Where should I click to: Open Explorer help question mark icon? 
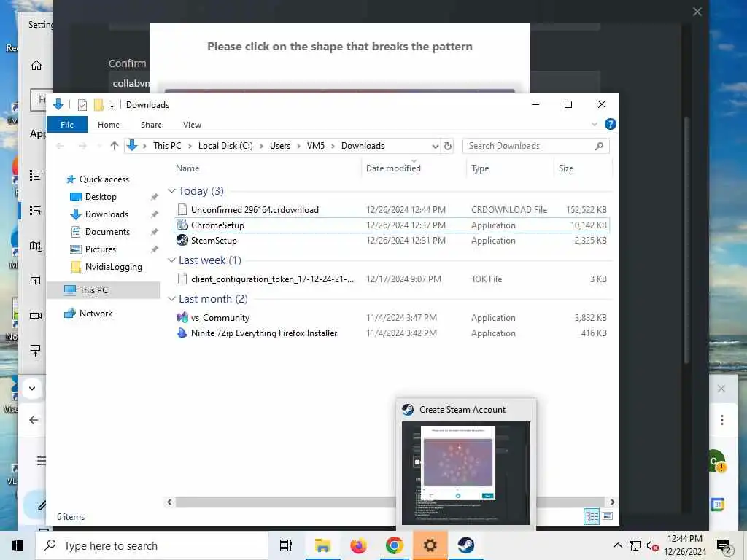click(x=610, y=124)
